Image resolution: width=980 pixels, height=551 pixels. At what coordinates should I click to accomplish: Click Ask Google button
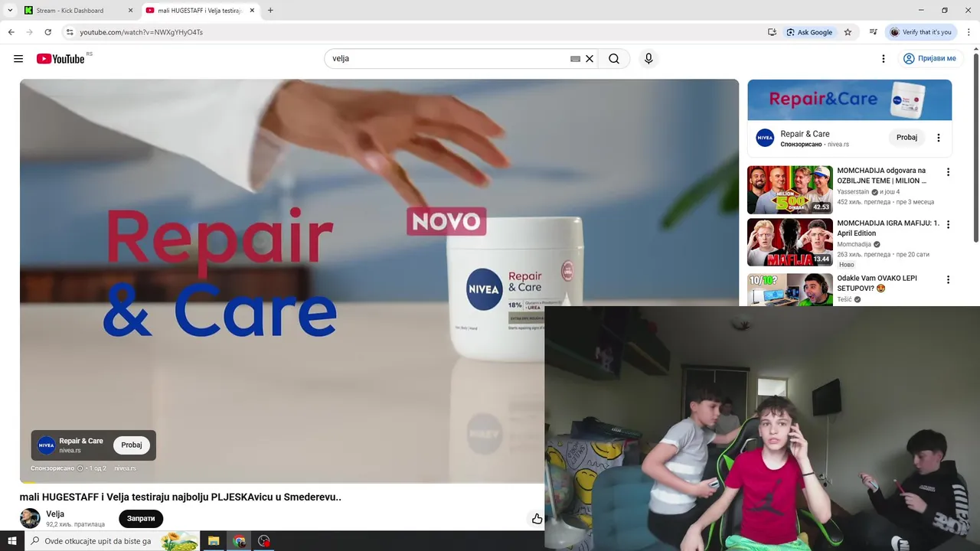(808, 32)
